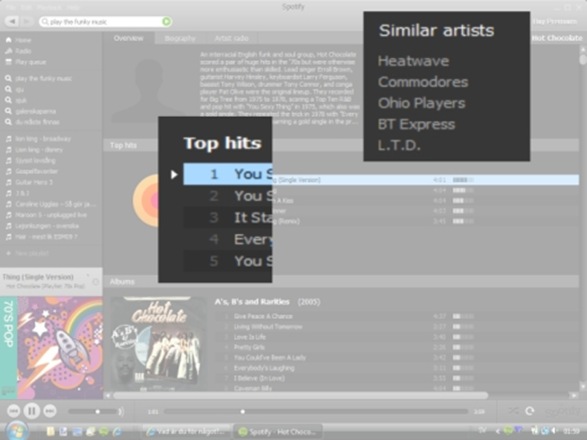Skip to the previous track

point(13,411)
